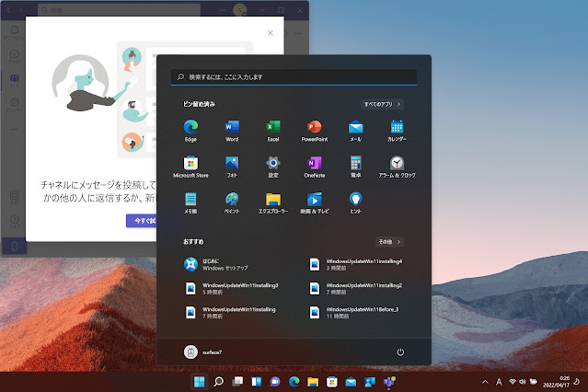The height and width of the screenshot is (392, 588).
Task: Open Activity bell in Teams sidebar
Action: (x=14, y=32)
